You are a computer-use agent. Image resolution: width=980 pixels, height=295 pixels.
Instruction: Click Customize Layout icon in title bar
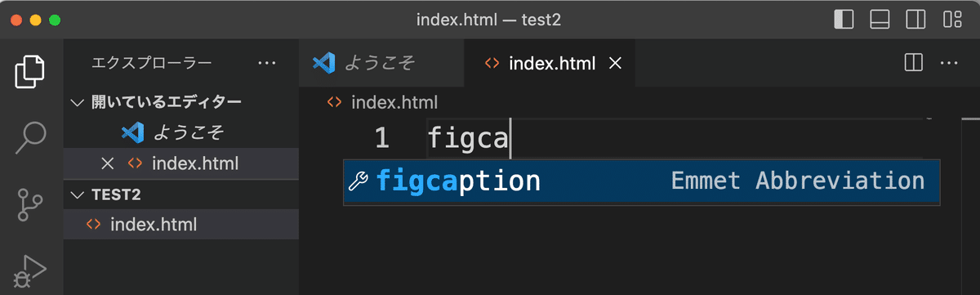[x=952, y=19]
